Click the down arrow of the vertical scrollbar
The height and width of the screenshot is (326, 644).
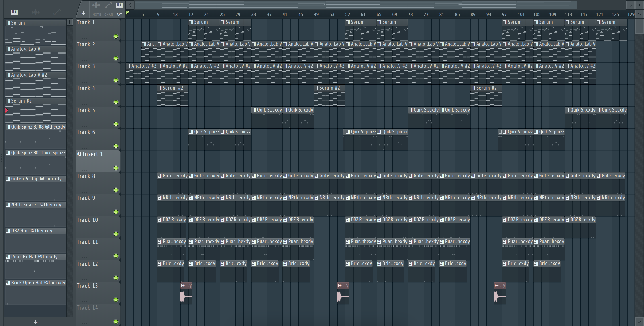pos(639,322)
